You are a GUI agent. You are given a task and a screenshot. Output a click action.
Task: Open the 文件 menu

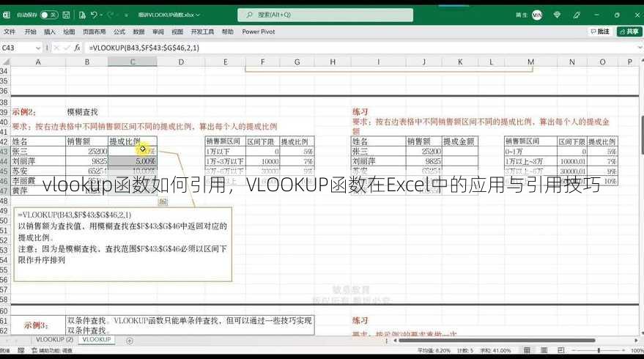(9, 32)
